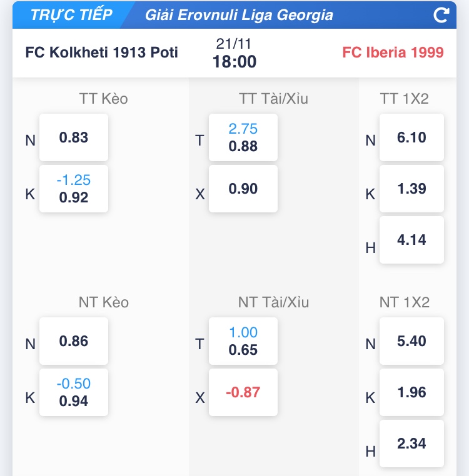This screenshot has height=476, width=469.
Task: Bet TT Kèo away handicap -1.25 at 0.92
Action: pos(74,189)
